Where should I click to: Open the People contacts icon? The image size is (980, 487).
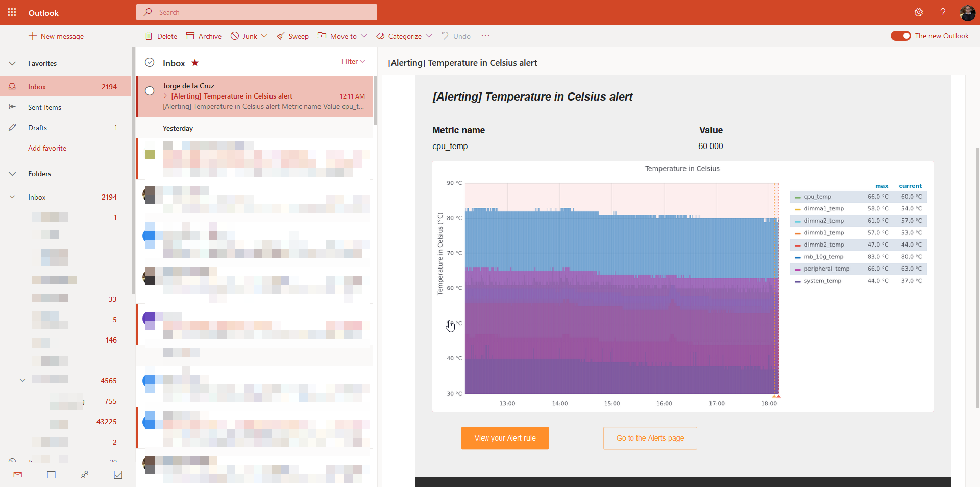point(85,475)
